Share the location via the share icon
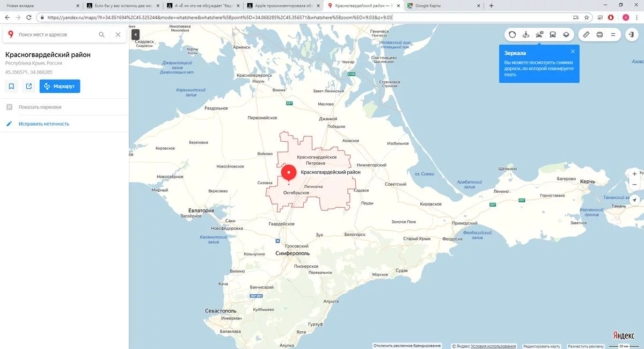 28,86
